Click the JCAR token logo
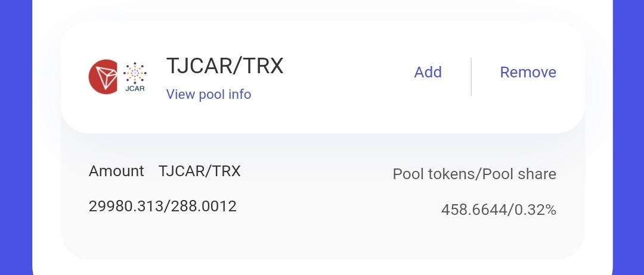644x275 pixels. (x=135, y=74)
